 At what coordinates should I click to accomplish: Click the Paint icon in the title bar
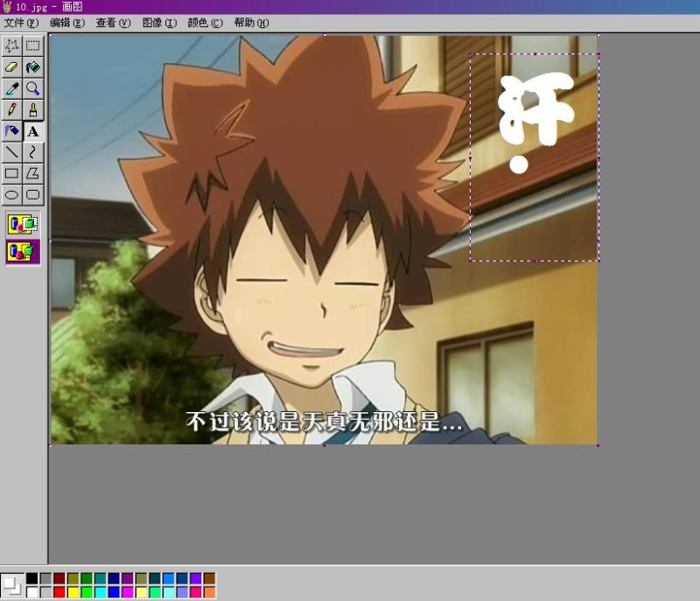click(7, 7)
